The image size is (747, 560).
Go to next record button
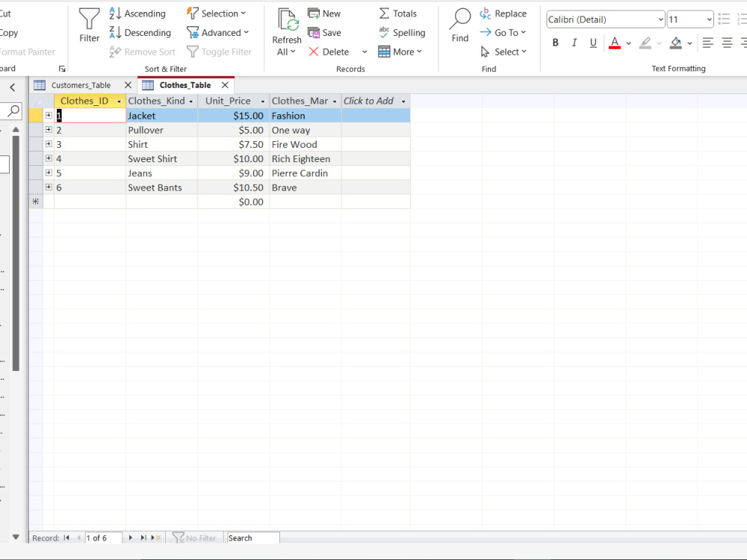click(131, 538)
